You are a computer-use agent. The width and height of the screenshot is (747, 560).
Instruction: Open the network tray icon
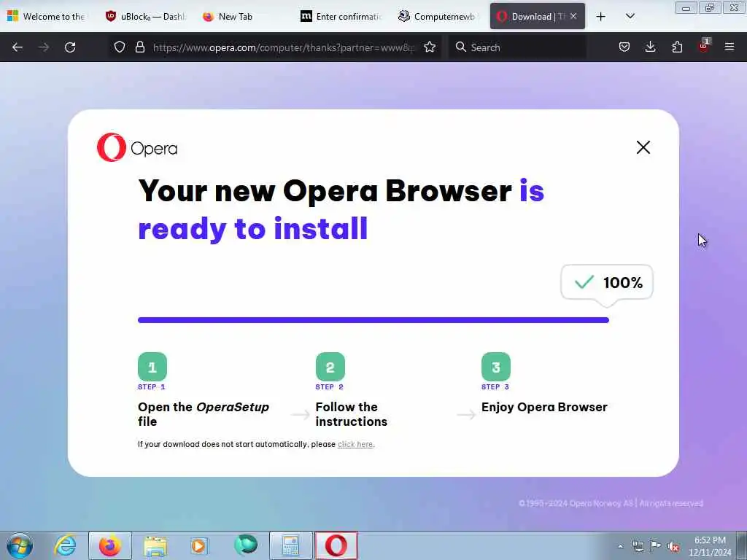point(638,546)
